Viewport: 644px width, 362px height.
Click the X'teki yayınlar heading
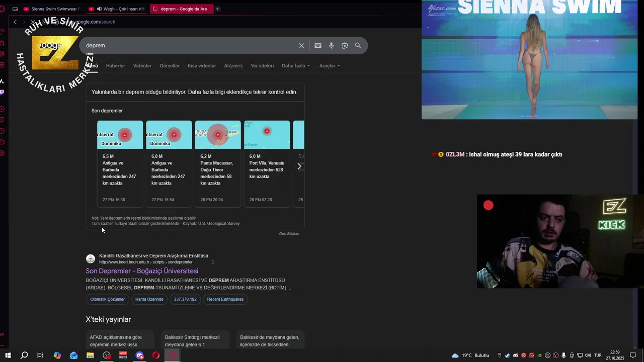tap(108, 319)
